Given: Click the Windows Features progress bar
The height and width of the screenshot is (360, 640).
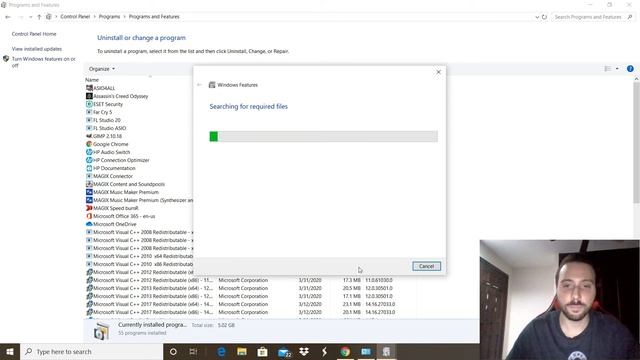Looking at the screenshot, I should pyautogui.click(x=323, y=136).
